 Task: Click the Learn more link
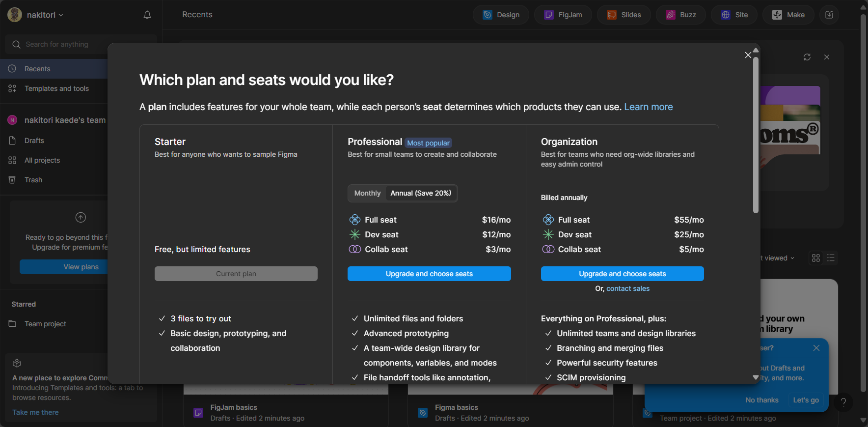pos(648,107)
